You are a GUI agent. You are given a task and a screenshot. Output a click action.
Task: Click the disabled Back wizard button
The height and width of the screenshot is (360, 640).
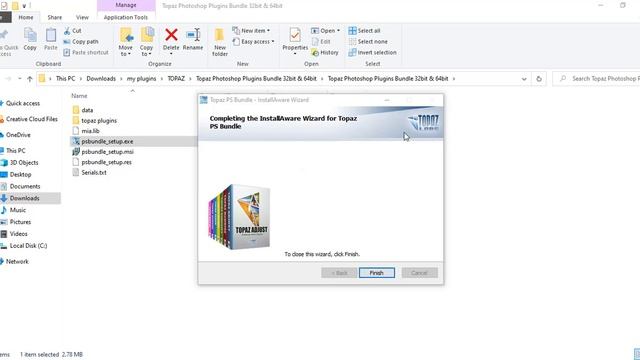coord(339,273)
